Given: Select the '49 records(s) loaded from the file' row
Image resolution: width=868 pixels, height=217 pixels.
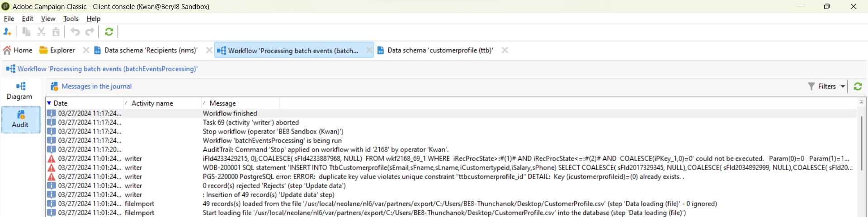Looking at the screenshot, I should 451,203.
